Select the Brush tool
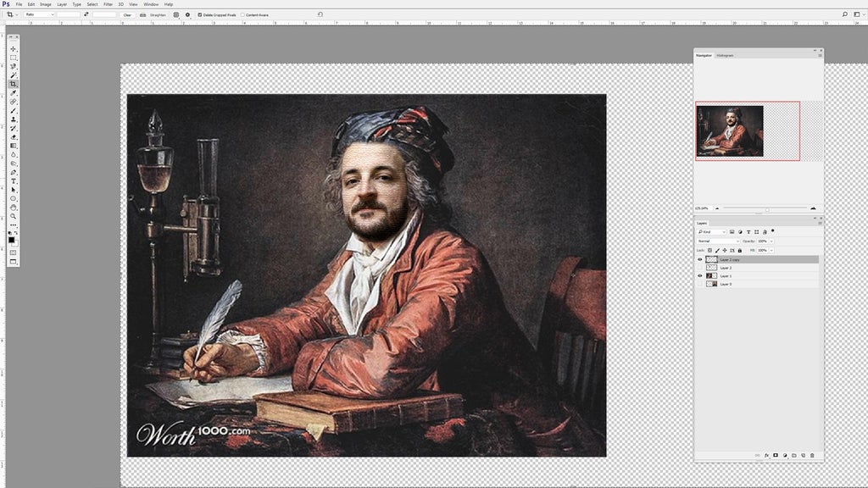The width and height of the screenshot is (868, 488). coord(14,111)
